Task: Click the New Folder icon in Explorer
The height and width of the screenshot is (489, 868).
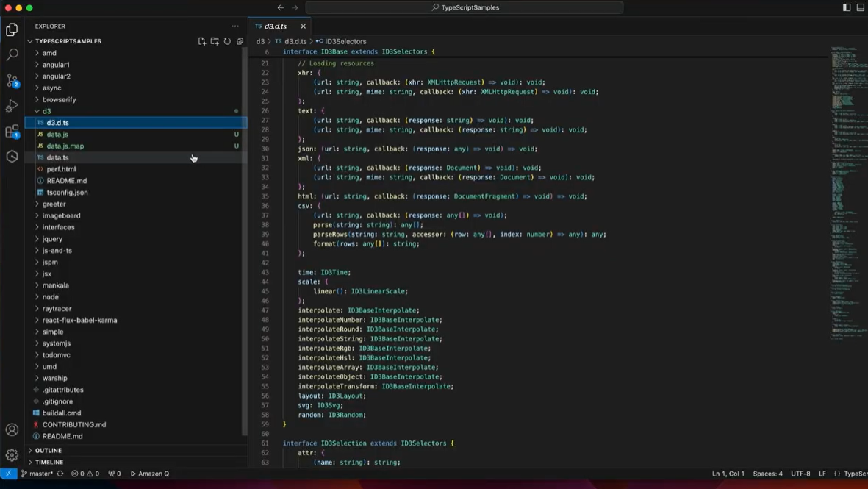Action: (215, 41)
